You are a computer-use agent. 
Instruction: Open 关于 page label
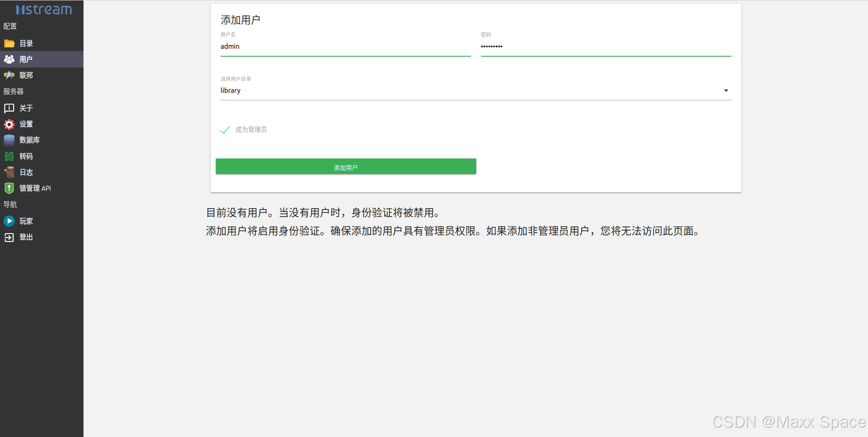(26, 108)
